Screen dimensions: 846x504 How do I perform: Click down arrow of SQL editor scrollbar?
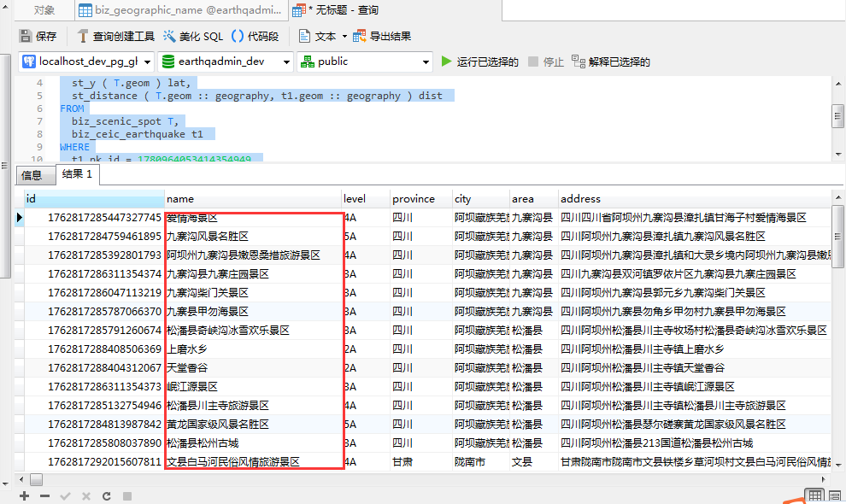coord(838,155)
